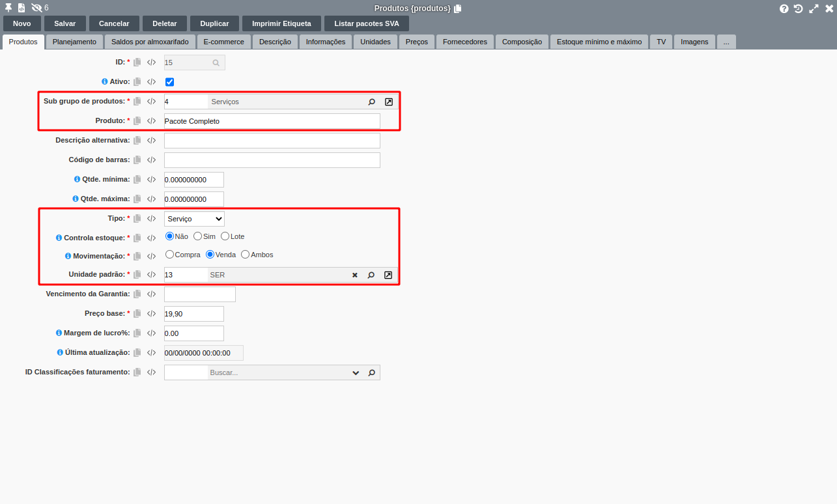The image size is (837, 504).
Task: Open the history clock icon
Action: [x=798, y=8]
